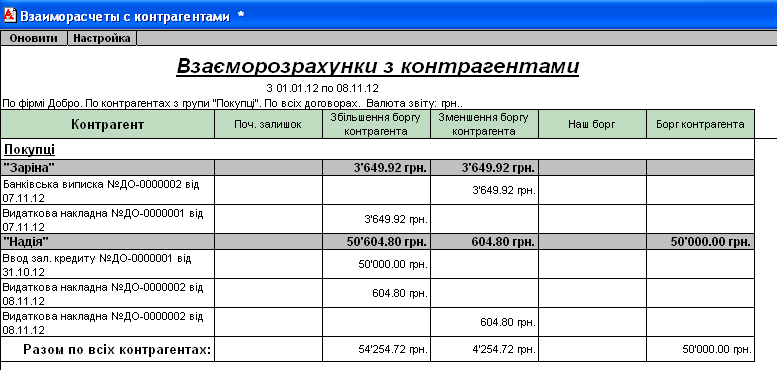The image size is (777, 370).
Task: Click the application icon in the title bar
Action: 9,16
